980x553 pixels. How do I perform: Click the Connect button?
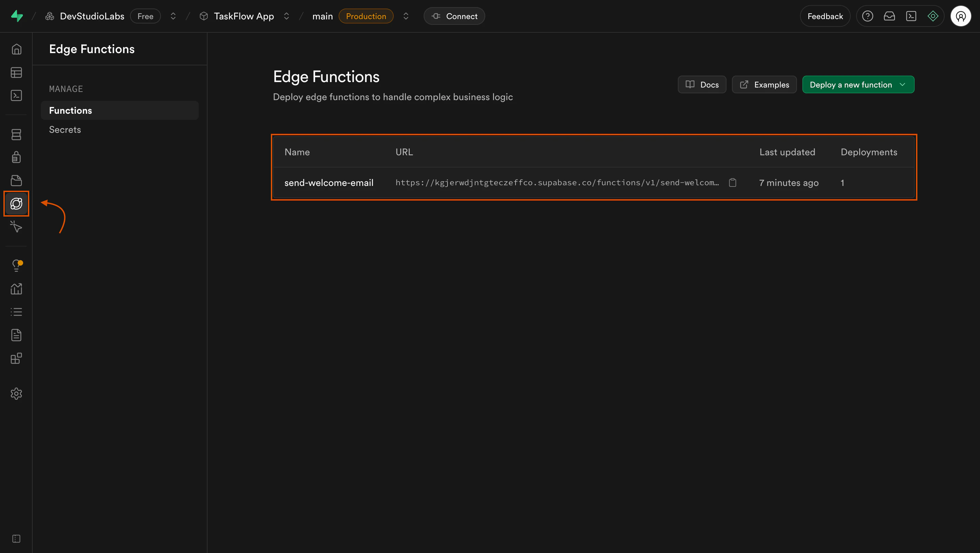click(x=454, y=16)
